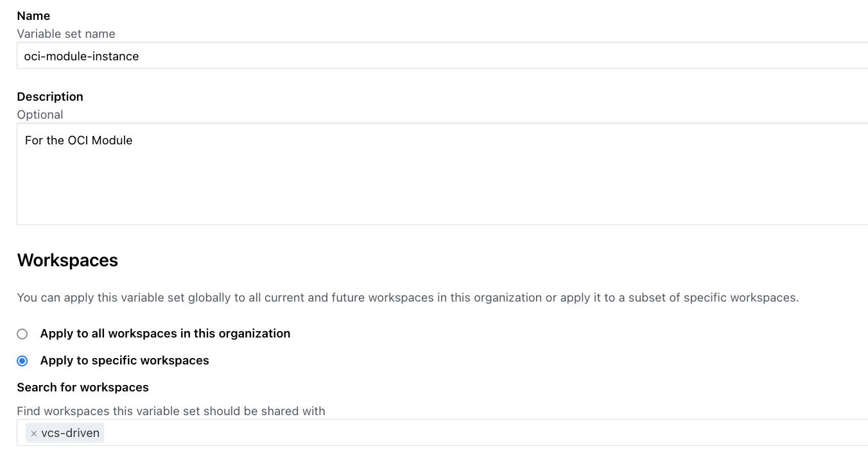Screen dimensions: 868x462
Task: Click the Optional label under Description
Action: click(x=40, y=114)
